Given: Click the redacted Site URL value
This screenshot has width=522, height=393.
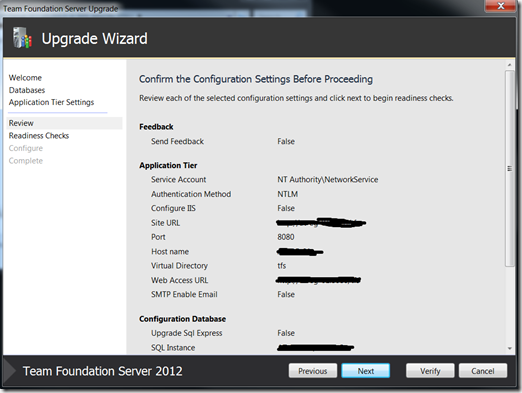Looking at the screenshot, I should click(321, 223).
